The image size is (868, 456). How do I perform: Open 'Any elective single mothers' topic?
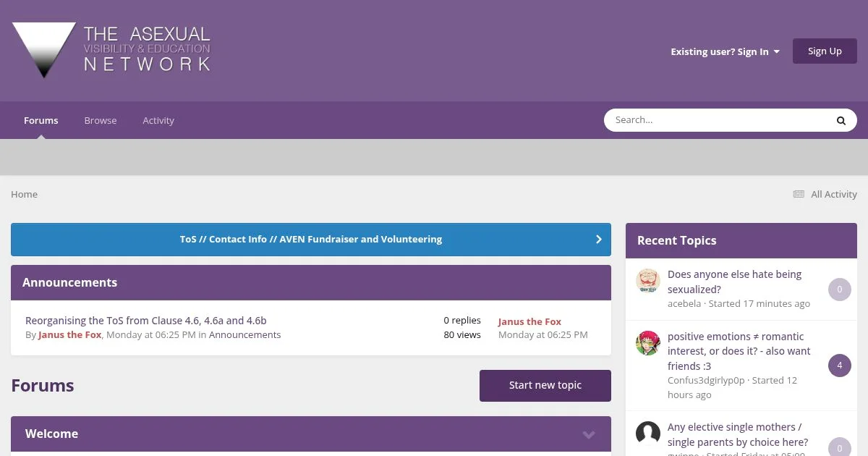pyautogui.click(x=738, y=434)
